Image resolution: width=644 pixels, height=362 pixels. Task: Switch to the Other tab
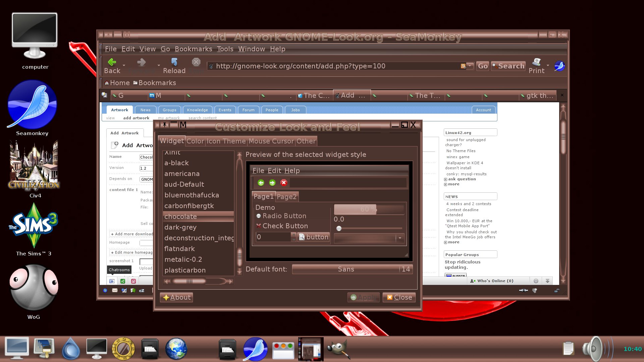306,141
